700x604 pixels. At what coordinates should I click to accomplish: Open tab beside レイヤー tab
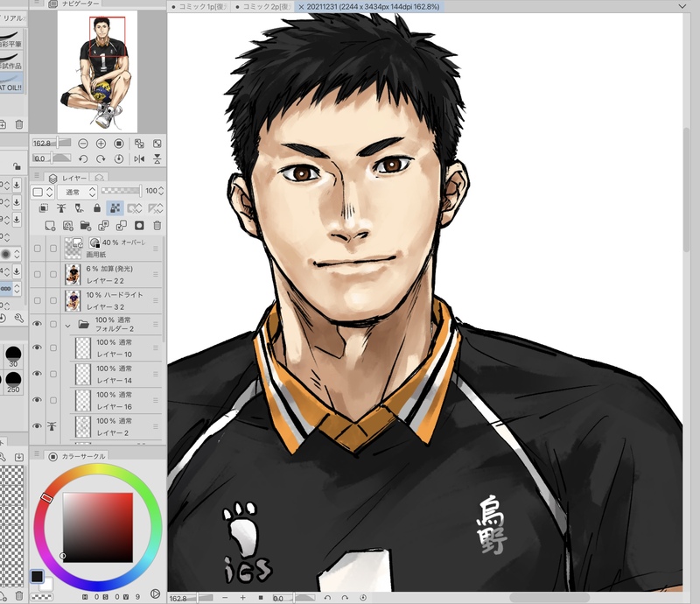100,178
